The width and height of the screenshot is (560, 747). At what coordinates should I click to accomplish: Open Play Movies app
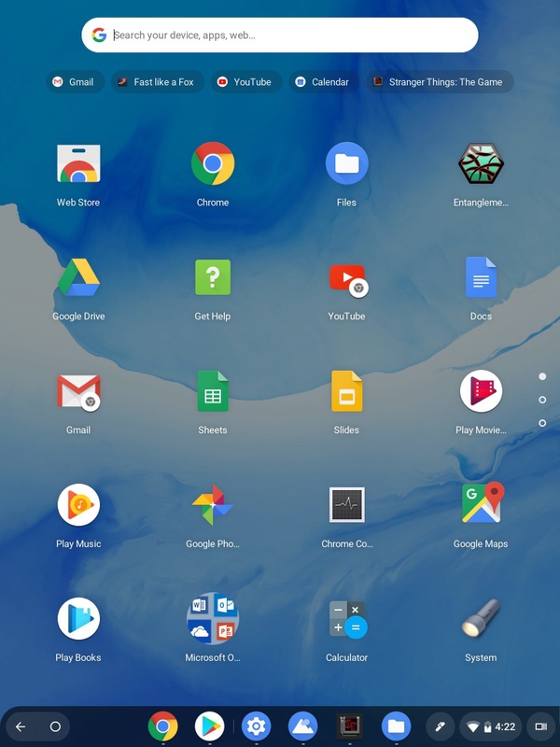(x=481, y=391)
